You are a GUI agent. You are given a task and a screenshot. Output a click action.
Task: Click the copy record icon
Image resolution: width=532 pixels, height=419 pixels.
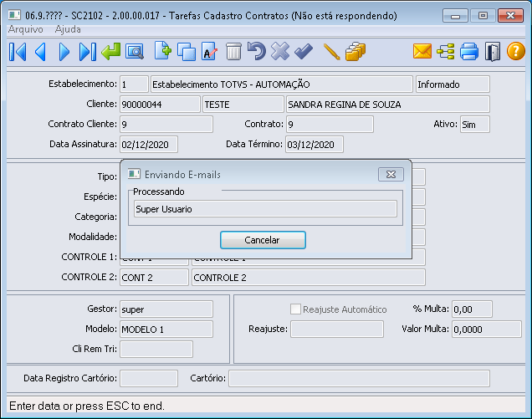[187, 52]
